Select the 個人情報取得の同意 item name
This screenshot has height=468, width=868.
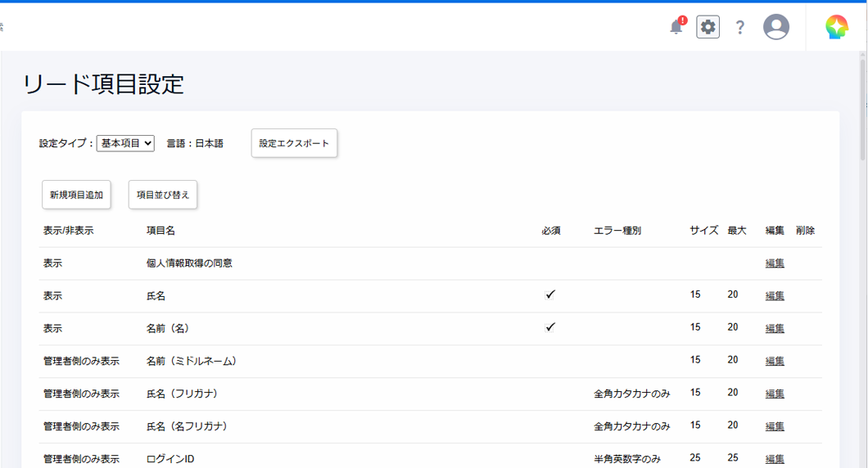(189, 263)
